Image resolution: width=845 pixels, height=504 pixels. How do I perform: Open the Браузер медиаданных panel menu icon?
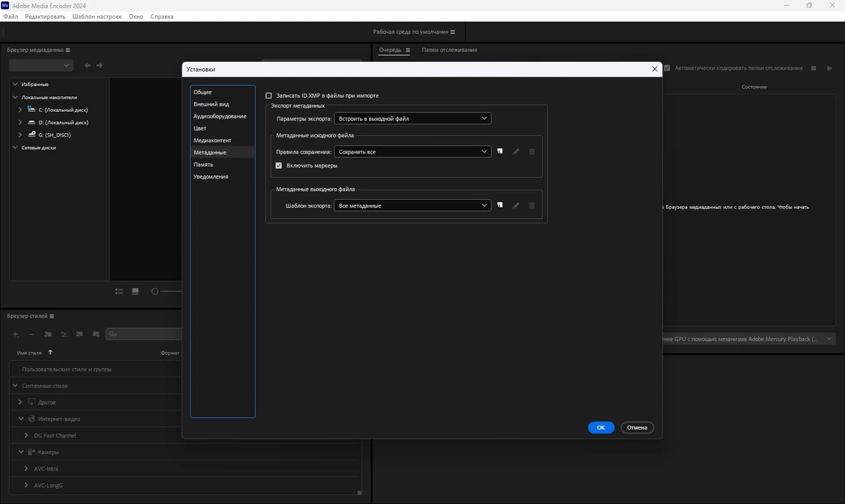tap(68, 50)
